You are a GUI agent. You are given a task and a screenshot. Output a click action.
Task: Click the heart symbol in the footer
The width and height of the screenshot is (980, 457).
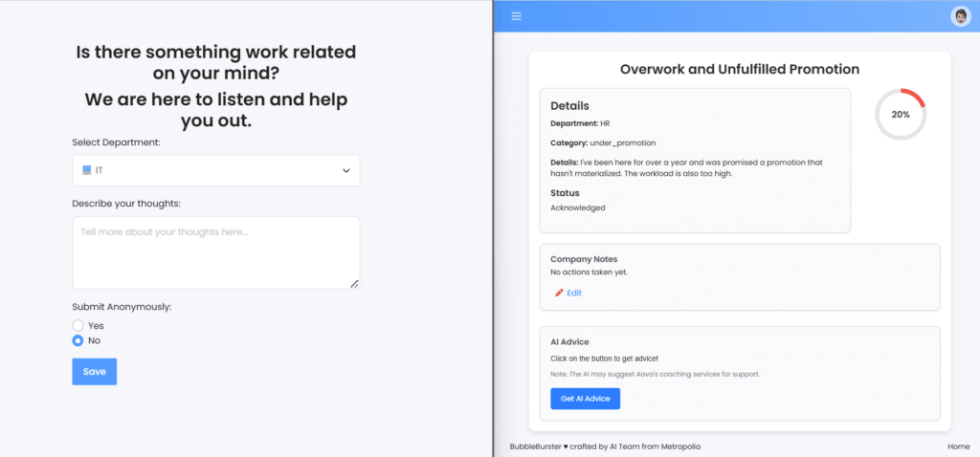tap(566, 446)
